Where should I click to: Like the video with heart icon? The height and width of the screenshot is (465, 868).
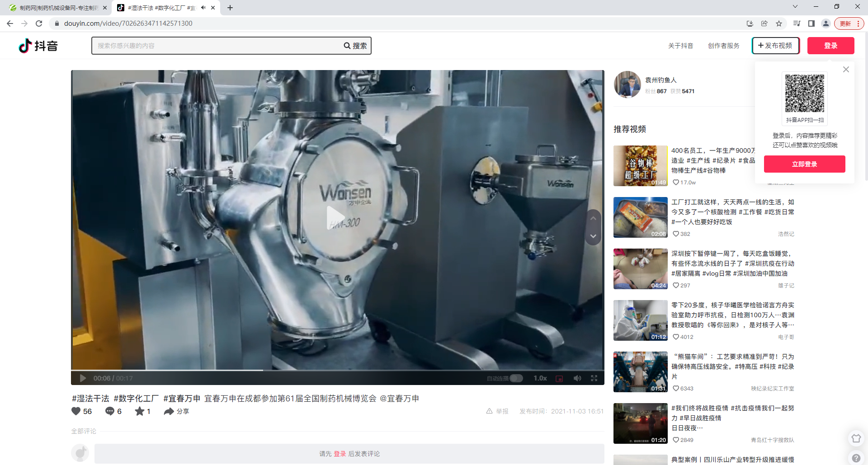[x=76, y=411]
